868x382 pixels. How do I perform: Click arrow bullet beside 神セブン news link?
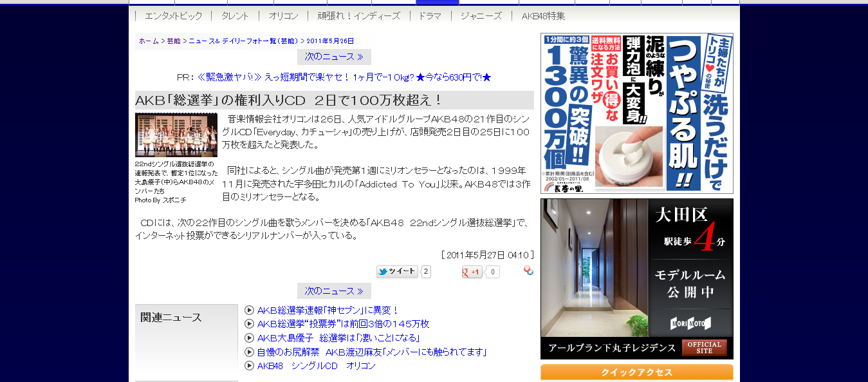(x=250, y=310)
